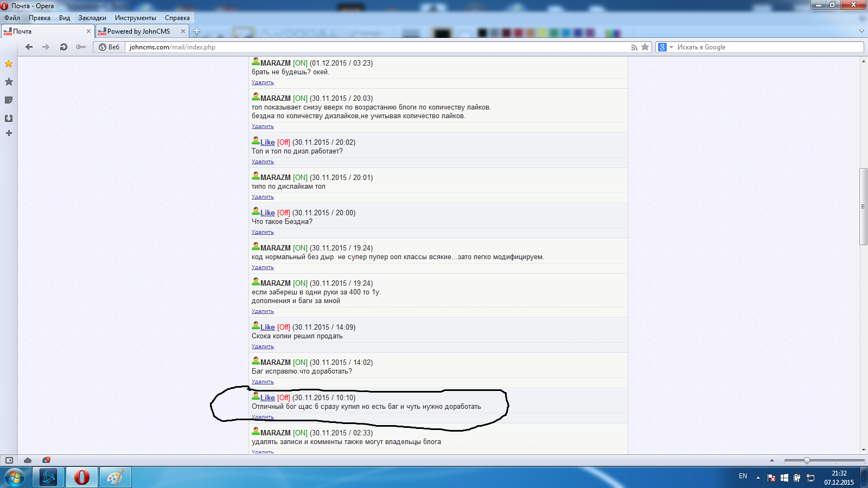Open the Инструменты menu
The height and width of the screenshot is (488, 868).
click(x=135, y=18)
